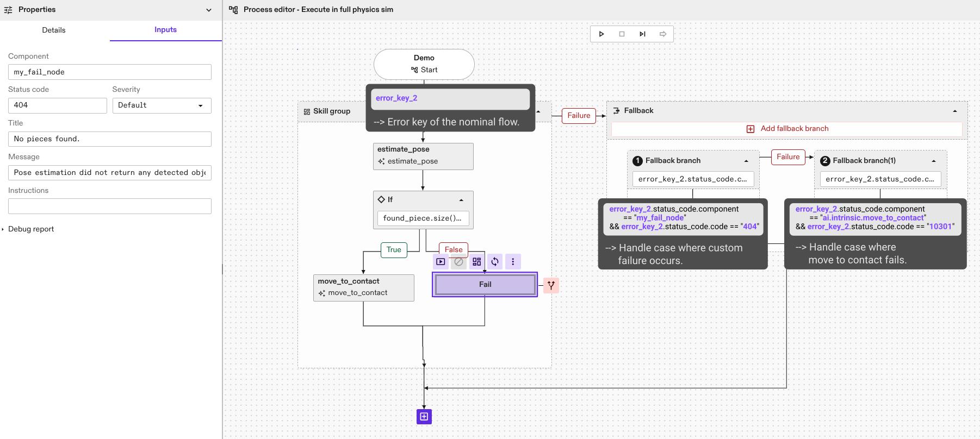
Task: Open the Severity dropdown
Action: click(x=162, y=105)
